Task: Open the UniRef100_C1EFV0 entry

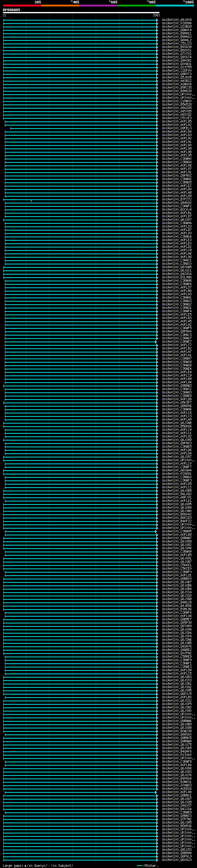Action: pyautogui.click(x=176, y=71)
